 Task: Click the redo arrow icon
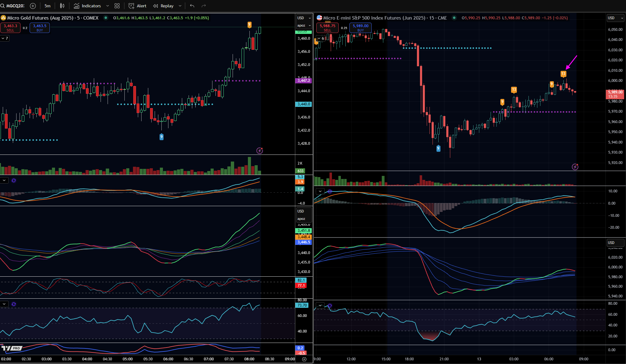[204, 6]
